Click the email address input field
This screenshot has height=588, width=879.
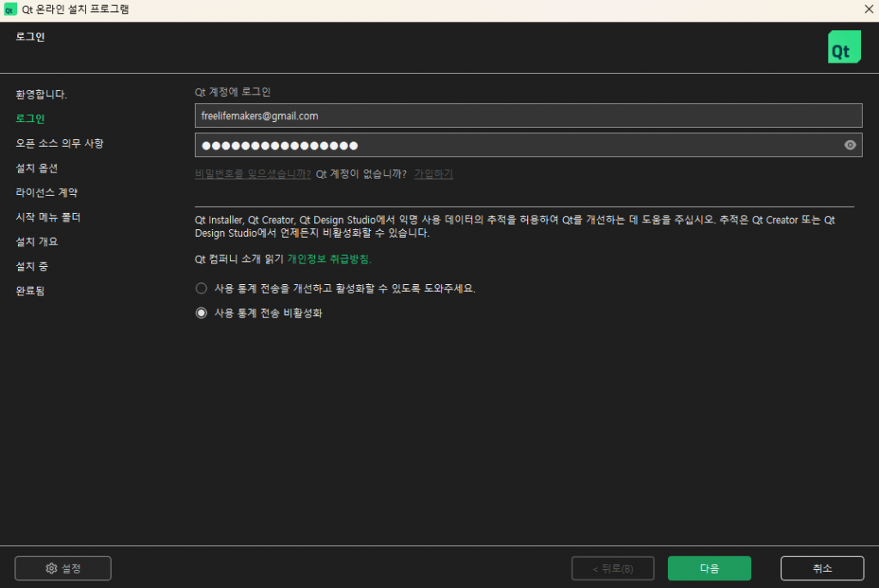pyautogui.click(x=528, y=115)
